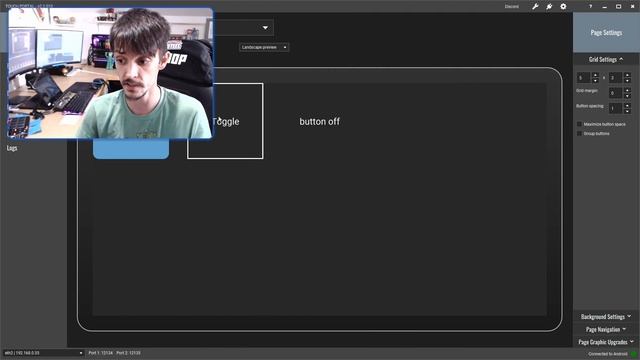
Task: Increase the grid columns value
Action: [x=595, y=75]
